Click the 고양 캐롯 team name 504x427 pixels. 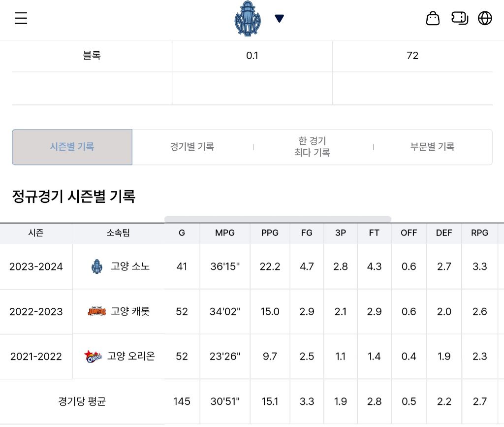[130, 311]
